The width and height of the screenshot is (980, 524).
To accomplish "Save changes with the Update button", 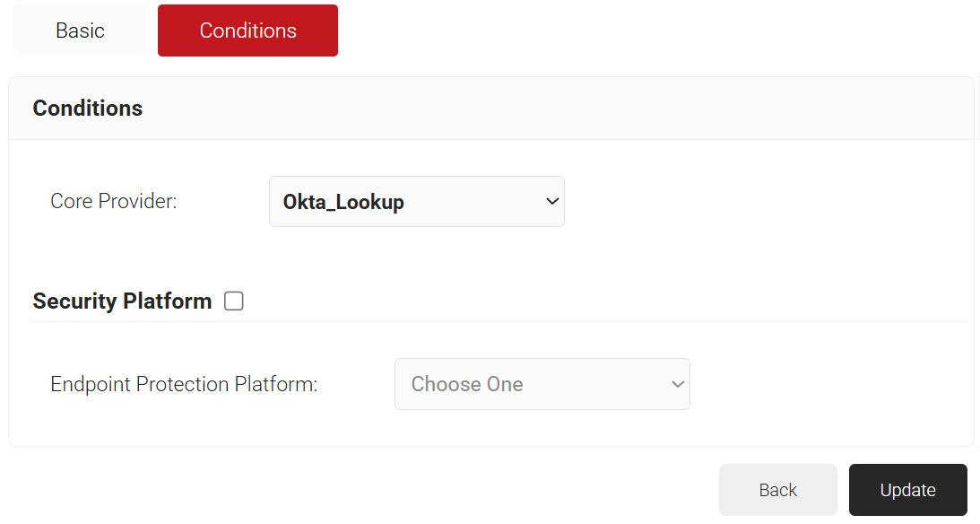I will 907,490.
